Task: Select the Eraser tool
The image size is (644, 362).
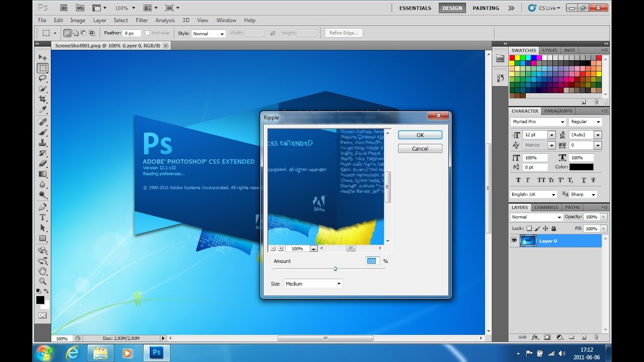Action: pos(43,163)
